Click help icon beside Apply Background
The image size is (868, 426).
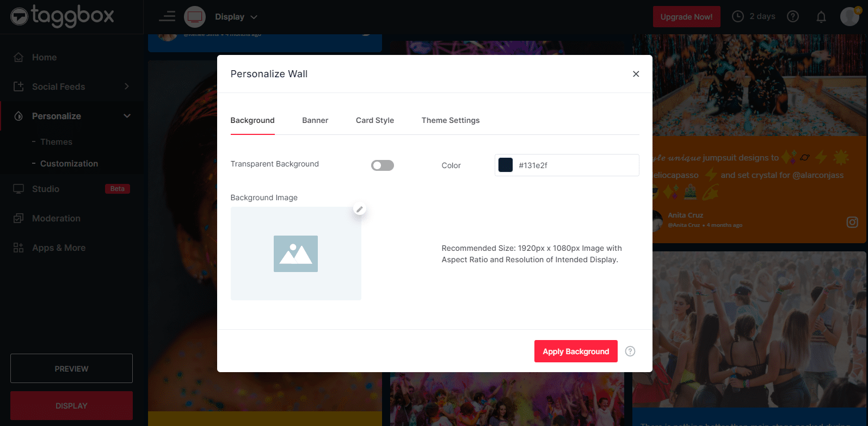630,351
